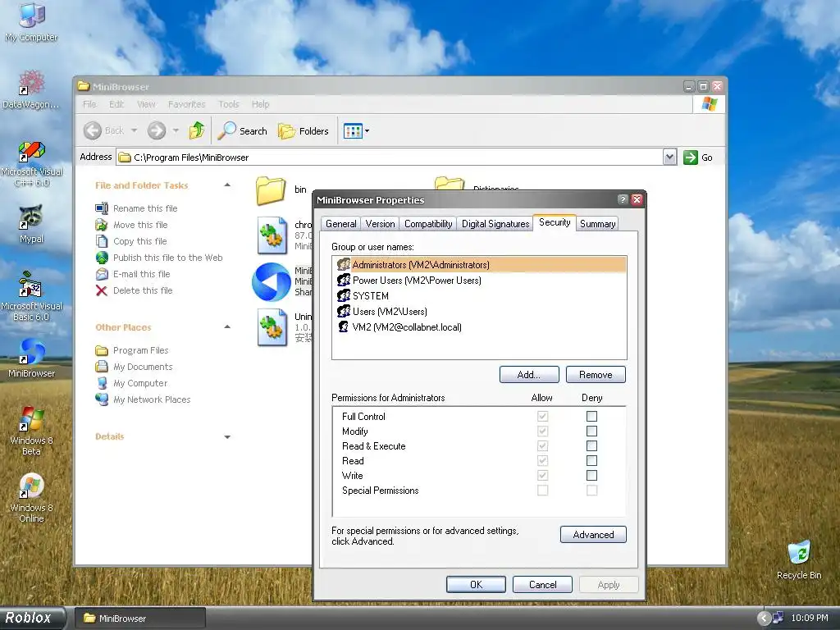The width and height of the screenshot is (840, 630).
Task: Switch to the Digital Signatures tab
Action: click(x=495, y=224)
